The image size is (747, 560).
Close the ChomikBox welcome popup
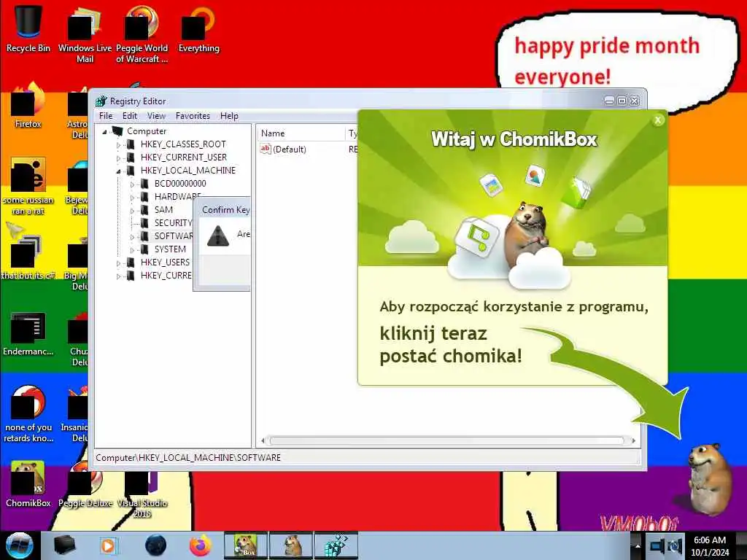[658, 120]
